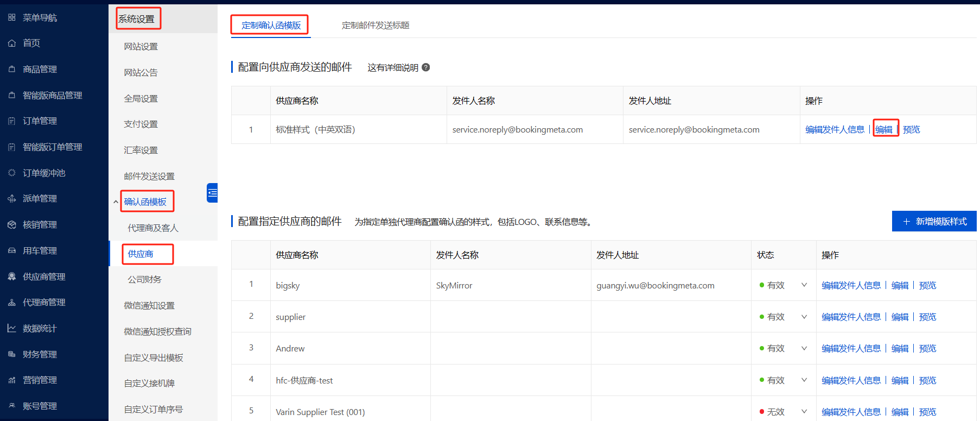Open 自定义订单序号 menu item

coord(154,409)
